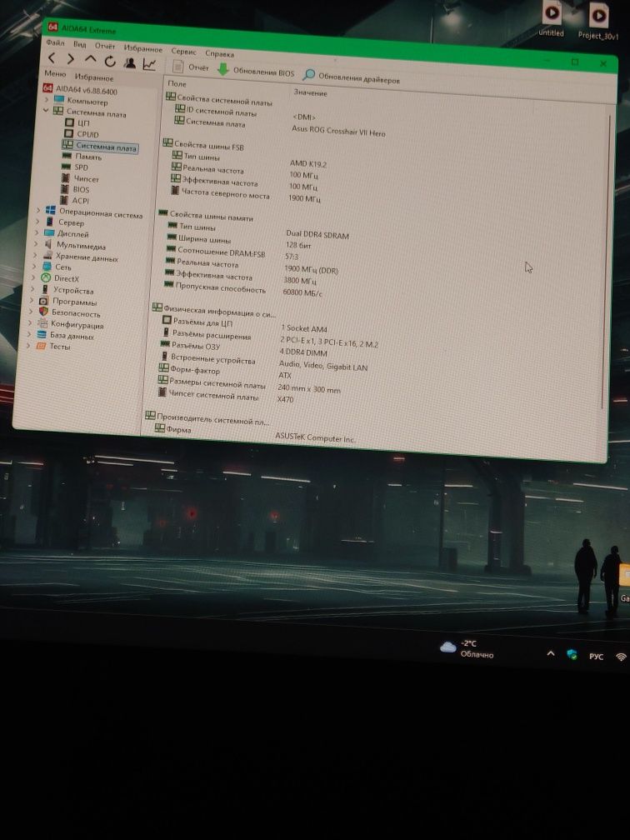Image resolution: width=630 pixels, height=840 pixels.
Task: Expand the Сервер node
Action: [x=37, y=222]
